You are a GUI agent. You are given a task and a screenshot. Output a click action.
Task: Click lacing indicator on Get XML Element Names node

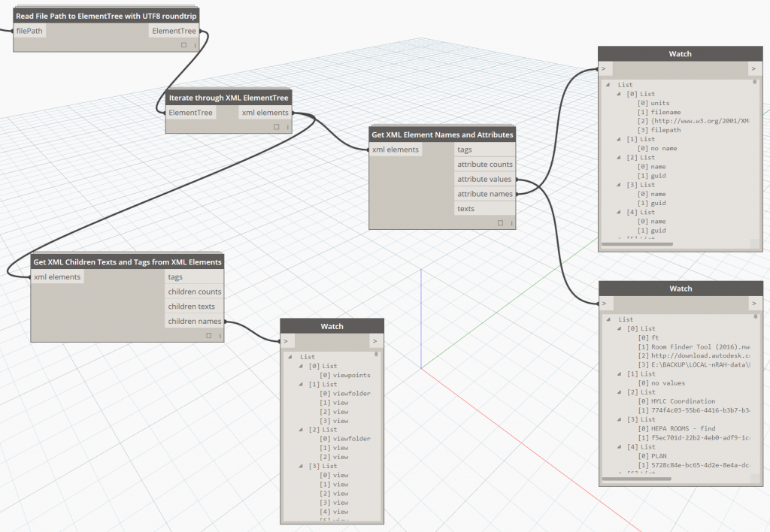[x=511, y=223]
